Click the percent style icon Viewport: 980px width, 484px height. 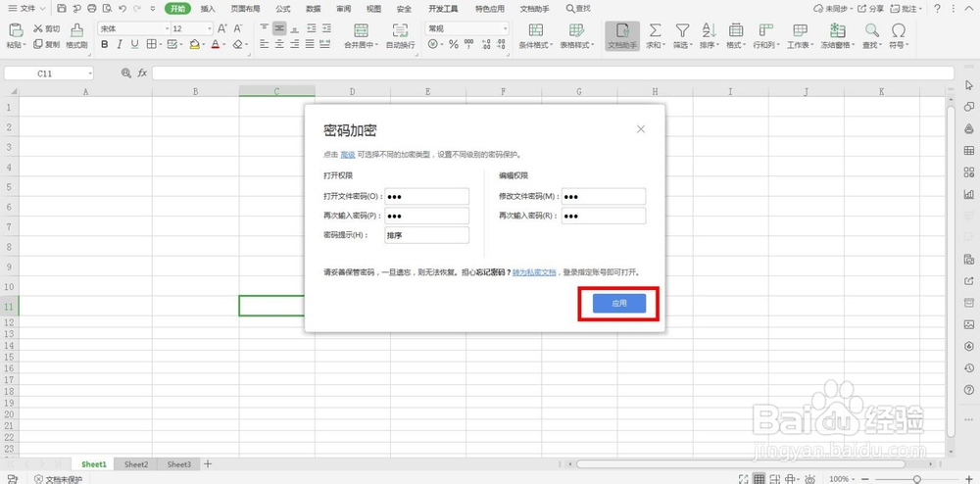(x=454, y=44)
